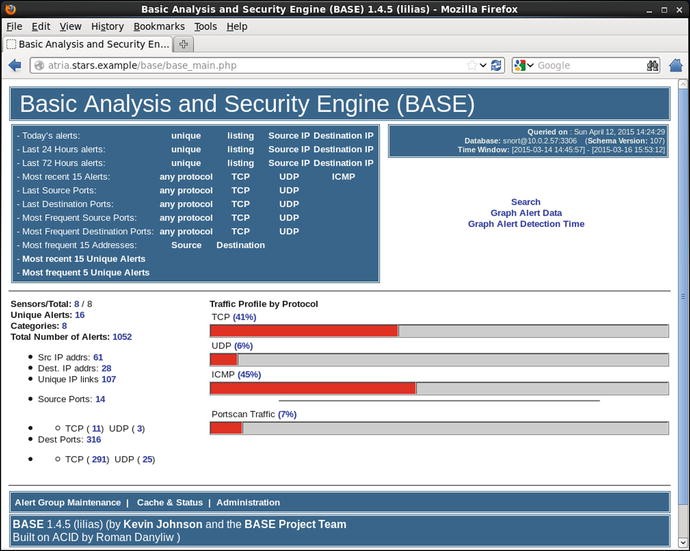The height and width of the screenshot is (551, 690).
Task: Open Total Number of Alerts 1052
Action: pyautogui.click(x=122, y=337)
